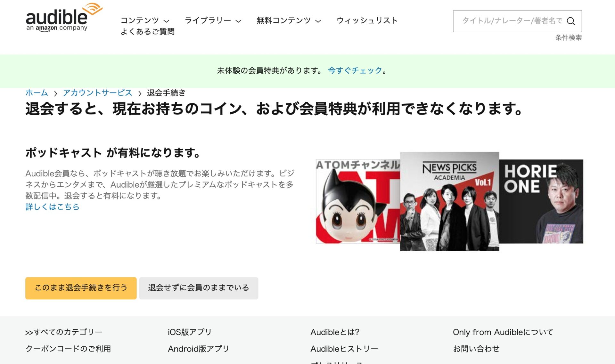
Task: Click the Audible logo
Action: pos(64,17)
